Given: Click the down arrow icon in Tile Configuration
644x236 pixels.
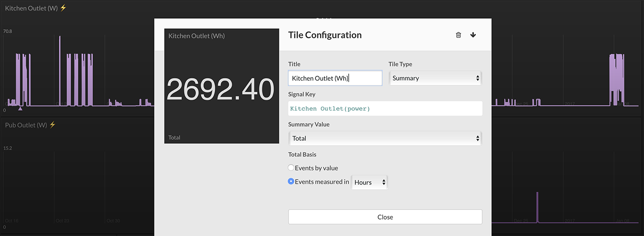Looking at the screenshot, I should click(473, 35).
